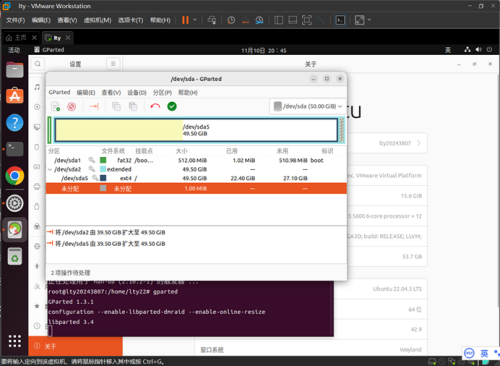Click the green sda1 strip in partition graphic
Viewport: 500px width, 366px height.
click(50, 130)
